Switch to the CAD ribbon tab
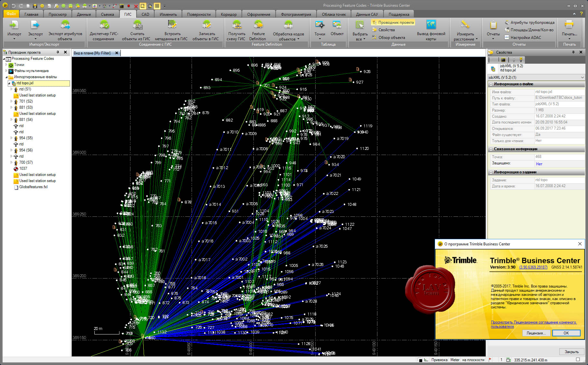Viewport: 588px width, 365px height. pyautogui.click(x=145, y=14)
